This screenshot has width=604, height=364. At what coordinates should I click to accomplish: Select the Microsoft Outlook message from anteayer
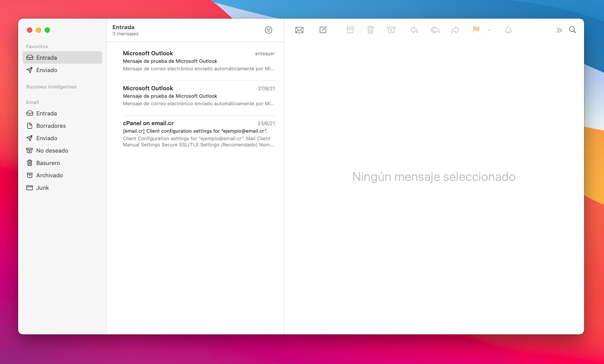click(x=199, y=61)
